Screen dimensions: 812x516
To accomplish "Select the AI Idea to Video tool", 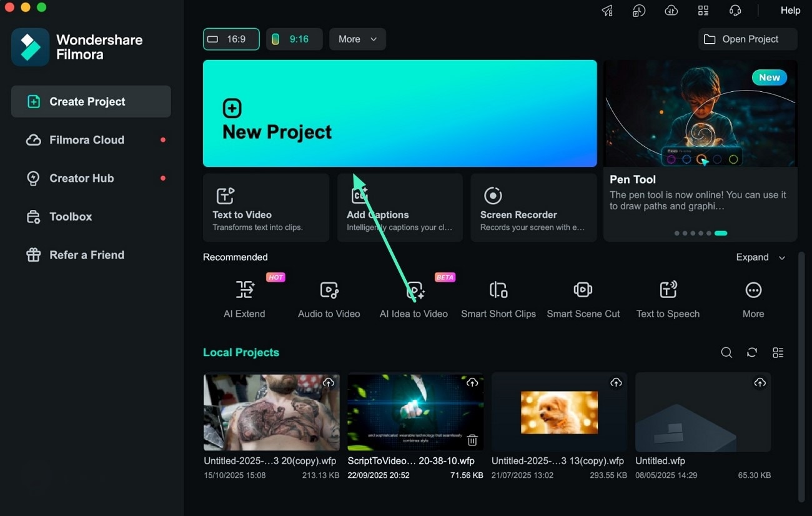I will click(413, 299).
